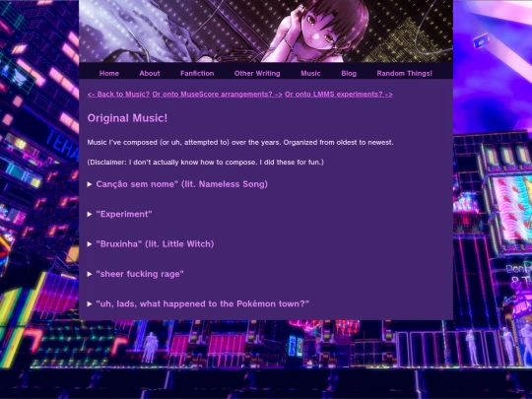Viewport: 532px width, 399px height.
Task: Click the "Organized from oldest to newest" sentence
Action: pos(338,143)
